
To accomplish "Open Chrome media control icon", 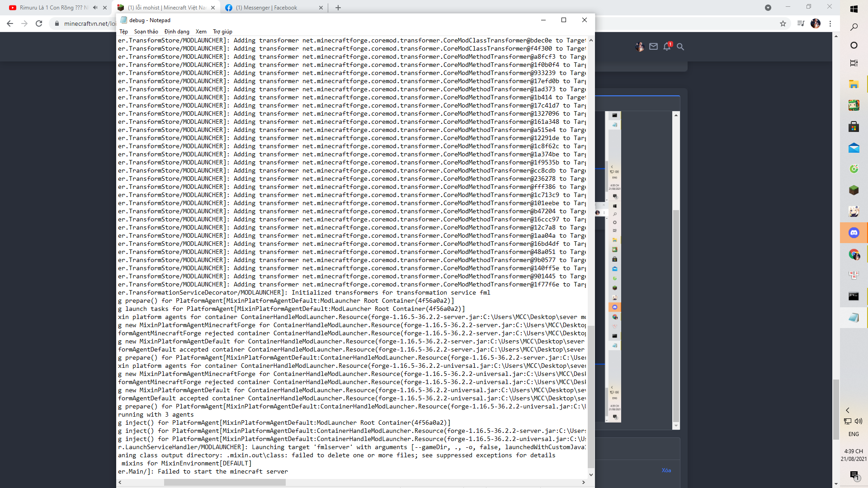I will 801,23.
